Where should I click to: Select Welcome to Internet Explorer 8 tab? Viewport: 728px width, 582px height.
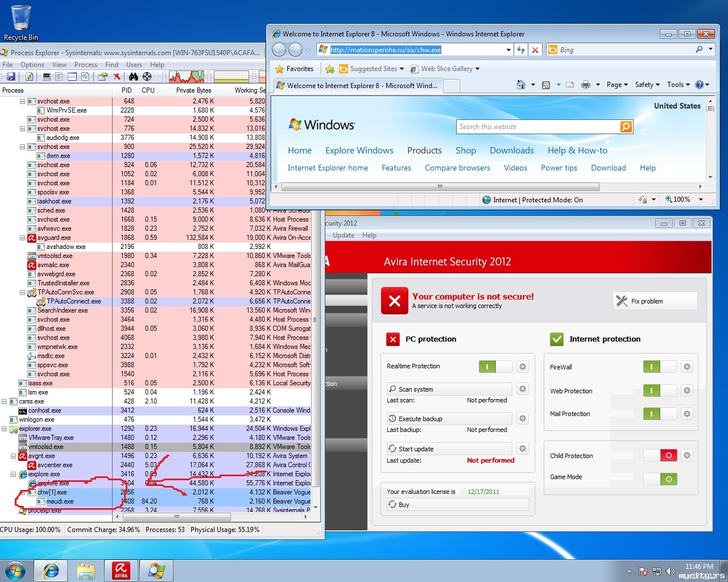click(x=357, y=86)
